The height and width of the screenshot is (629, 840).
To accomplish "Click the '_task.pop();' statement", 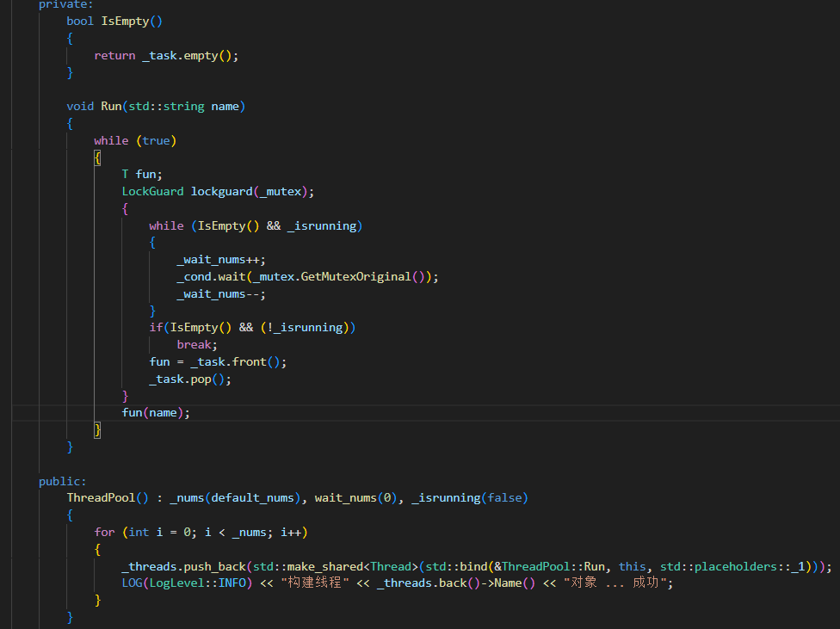I will coord(190,379).
